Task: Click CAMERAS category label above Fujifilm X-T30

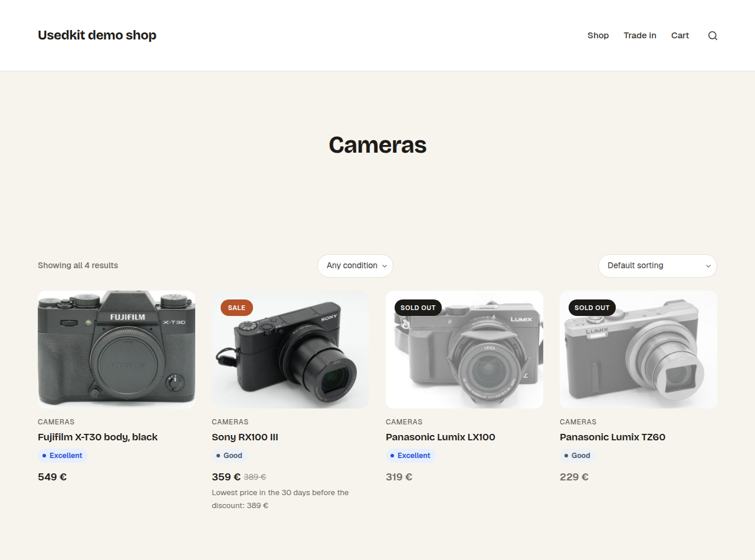Action: point(56,422)
